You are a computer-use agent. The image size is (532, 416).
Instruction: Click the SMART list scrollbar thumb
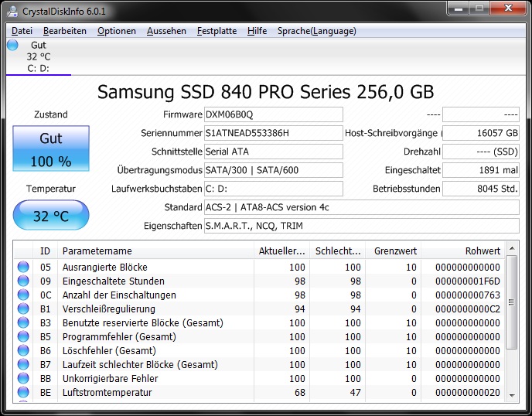[x=512, y=302]
